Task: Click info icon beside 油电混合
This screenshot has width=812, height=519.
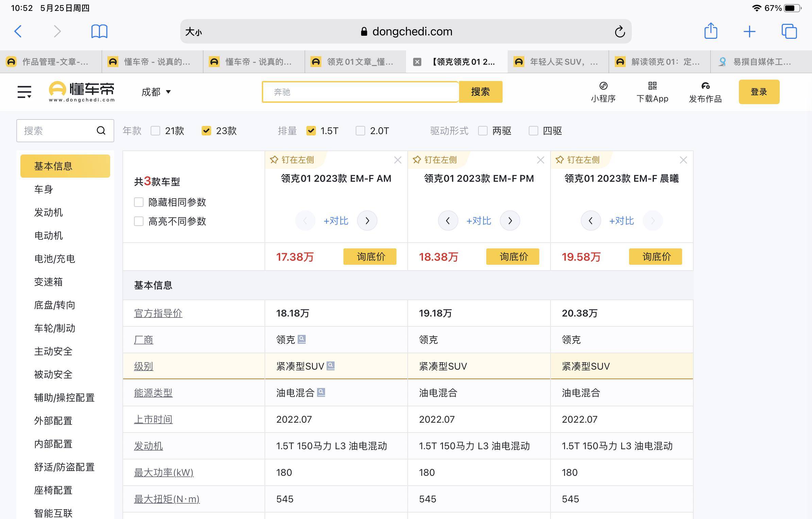Action: point(321,392)
